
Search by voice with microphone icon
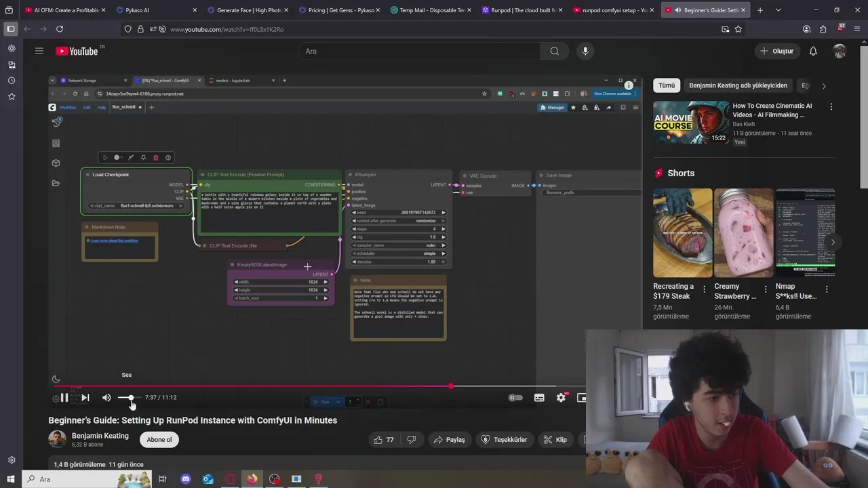tap(585, 51)
